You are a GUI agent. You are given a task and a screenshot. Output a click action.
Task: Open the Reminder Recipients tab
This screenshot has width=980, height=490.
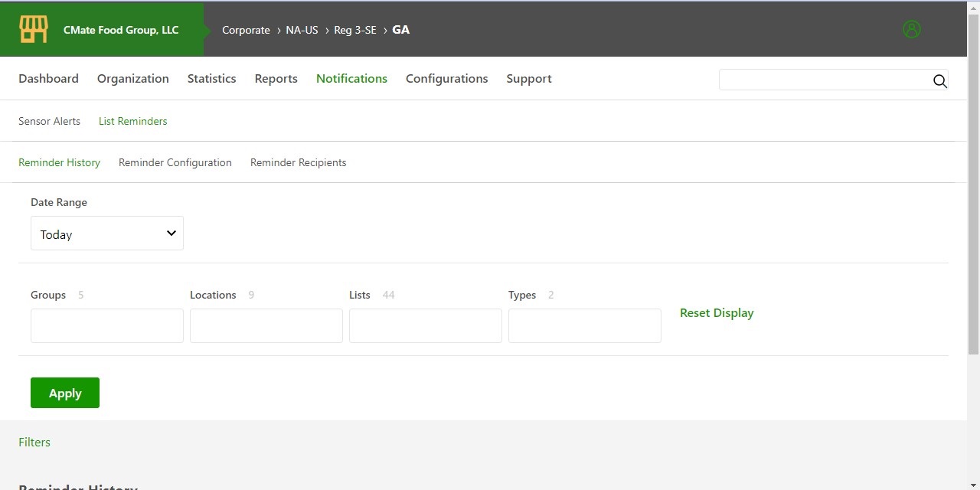[x=298, y=162]
